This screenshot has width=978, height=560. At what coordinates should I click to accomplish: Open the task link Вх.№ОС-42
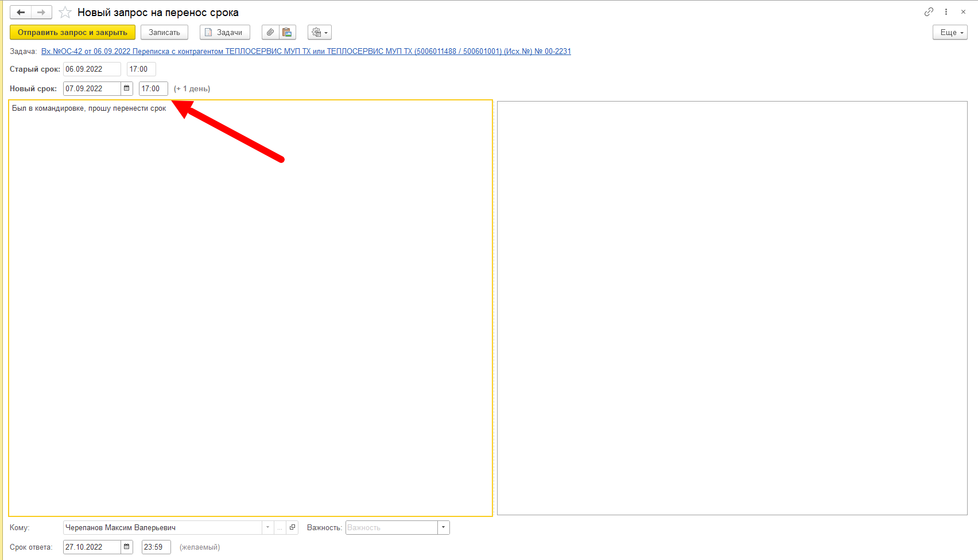(x=306, y=51)
